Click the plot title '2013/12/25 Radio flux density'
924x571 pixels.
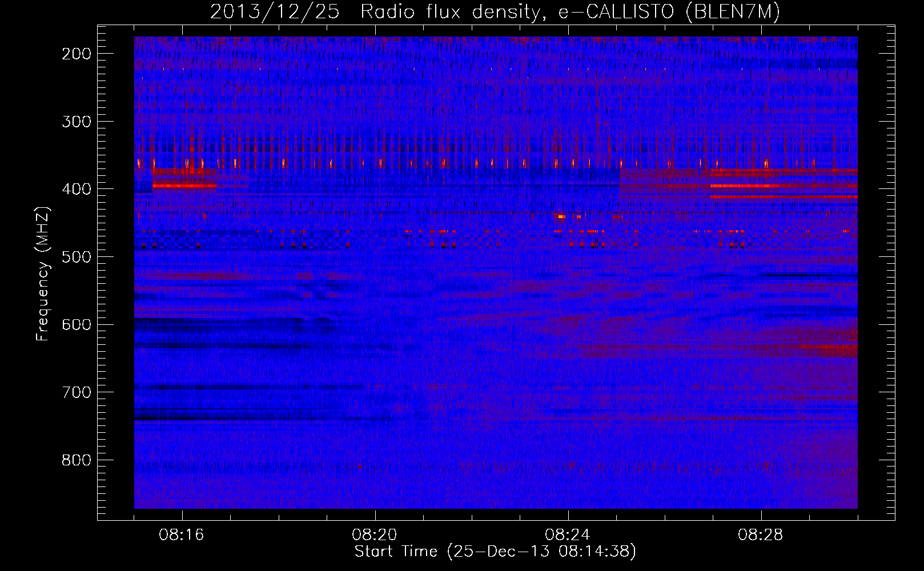point(495,11)
